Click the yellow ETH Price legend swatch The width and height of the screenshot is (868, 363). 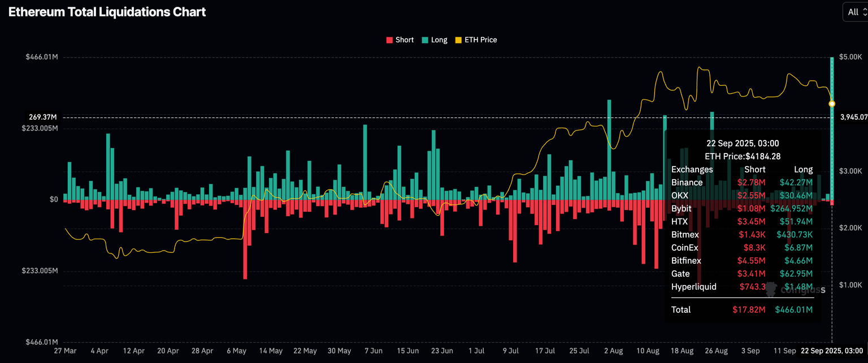click(458, 40)
